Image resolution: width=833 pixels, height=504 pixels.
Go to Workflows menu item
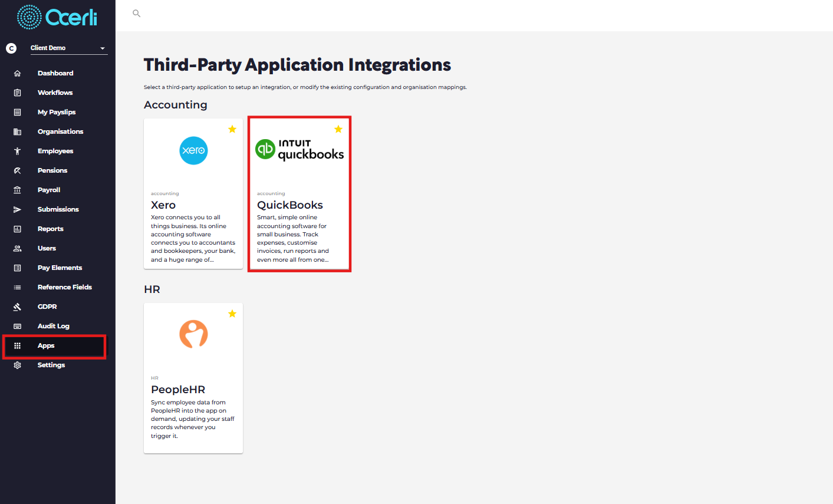coord(55,93)
